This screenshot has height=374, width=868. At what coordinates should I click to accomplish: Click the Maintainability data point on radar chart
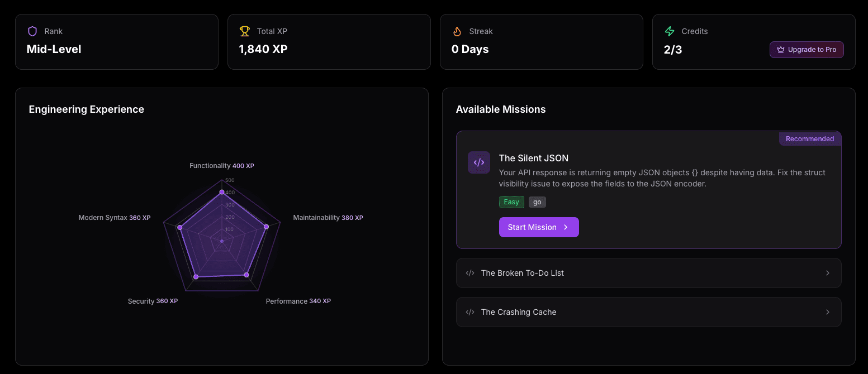tap(266, 227)
